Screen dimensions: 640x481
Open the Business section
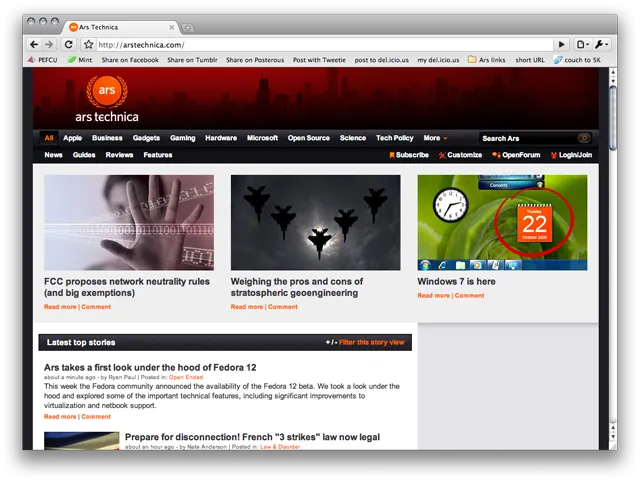[x=107, y=138]
